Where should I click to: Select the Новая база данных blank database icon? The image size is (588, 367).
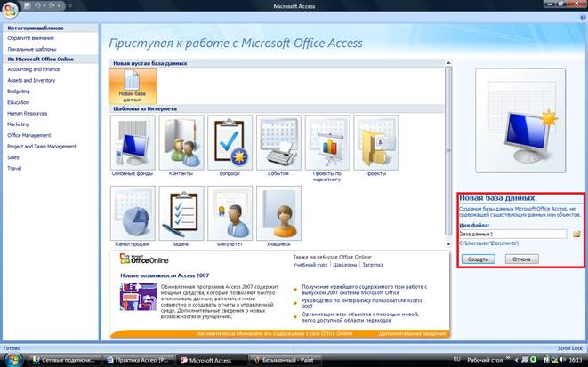tap(133, 86)
